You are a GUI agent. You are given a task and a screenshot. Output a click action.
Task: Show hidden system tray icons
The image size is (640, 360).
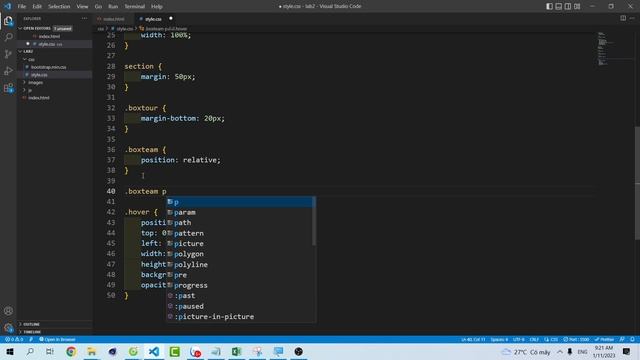(x=560, y=351)
